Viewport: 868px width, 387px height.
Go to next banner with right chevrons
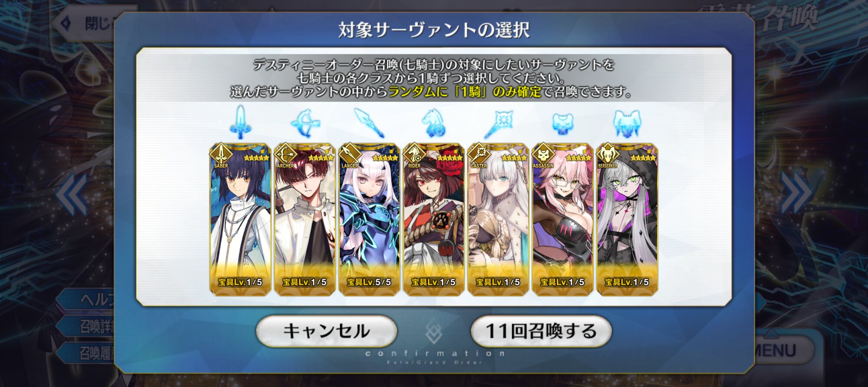(x=797, y=193)
